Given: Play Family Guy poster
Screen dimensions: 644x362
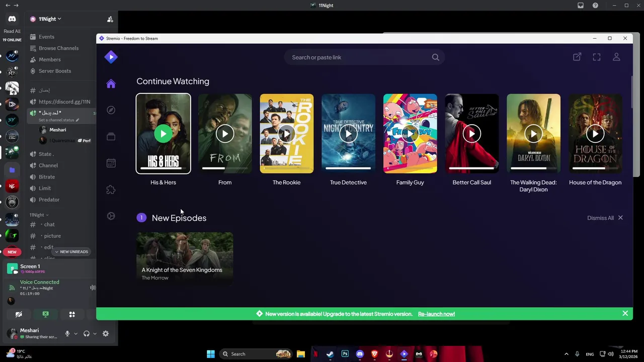Looking at the screenshot, I should pos(410,134).
